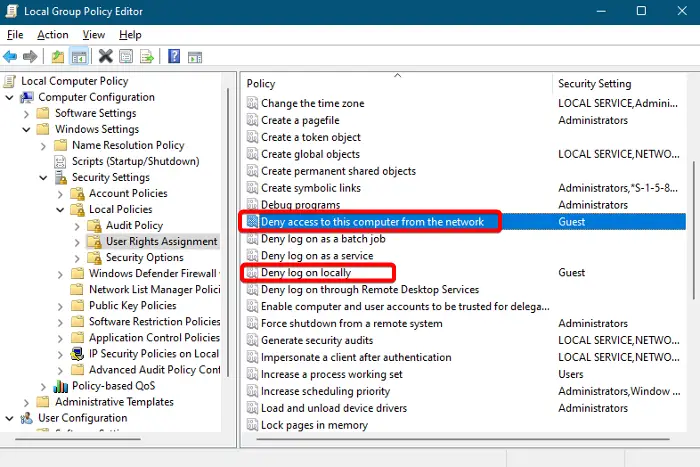Expand the Administrative Templates node
The height and width of the screenshot is (467, 700).
[26, 403]
